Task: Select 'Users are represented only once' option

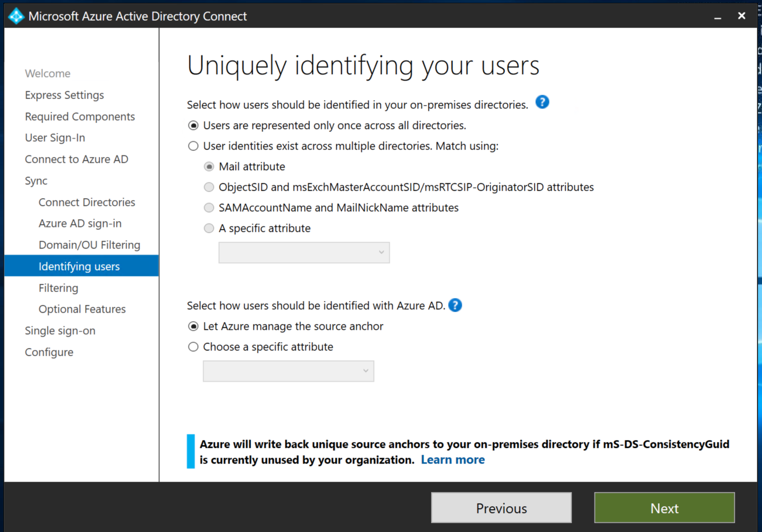Action: pyautogui.click(x=193, y=126)
